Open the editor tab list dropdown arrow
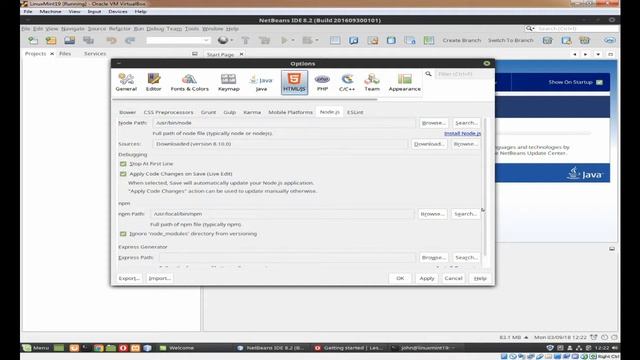 (x=598, y=54)
